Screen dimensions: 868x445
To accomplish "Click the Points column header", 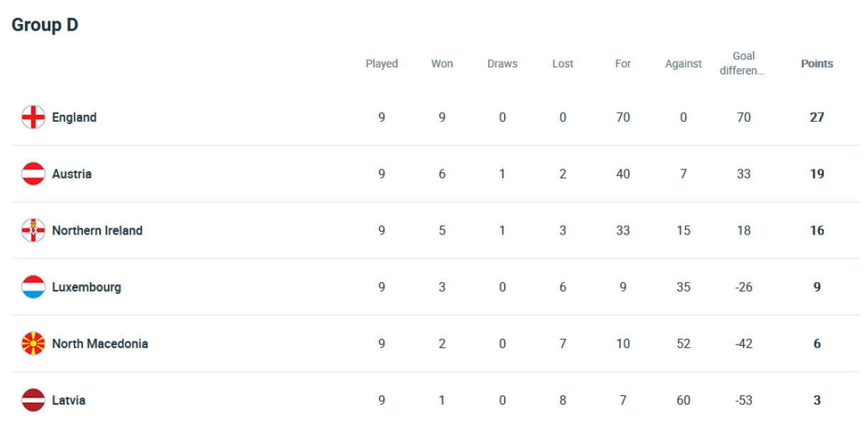I will [817, 64].
